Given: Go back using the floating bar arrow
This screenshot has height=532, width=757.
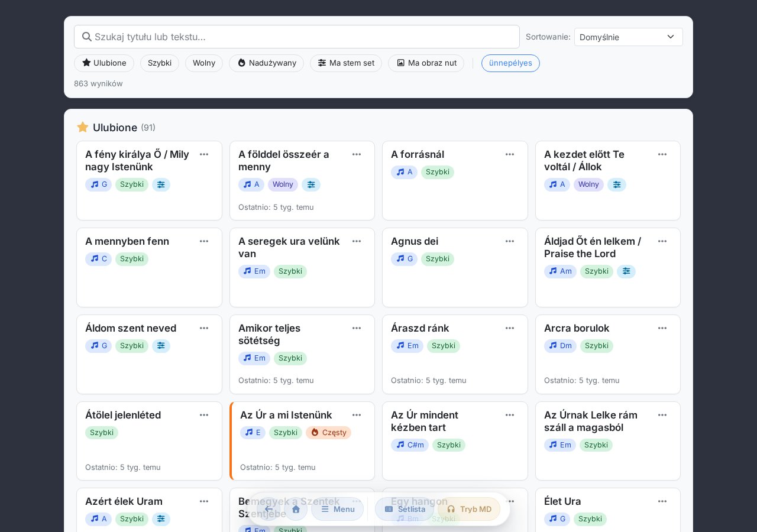Looking at the screenshot, I should (269, 509).
